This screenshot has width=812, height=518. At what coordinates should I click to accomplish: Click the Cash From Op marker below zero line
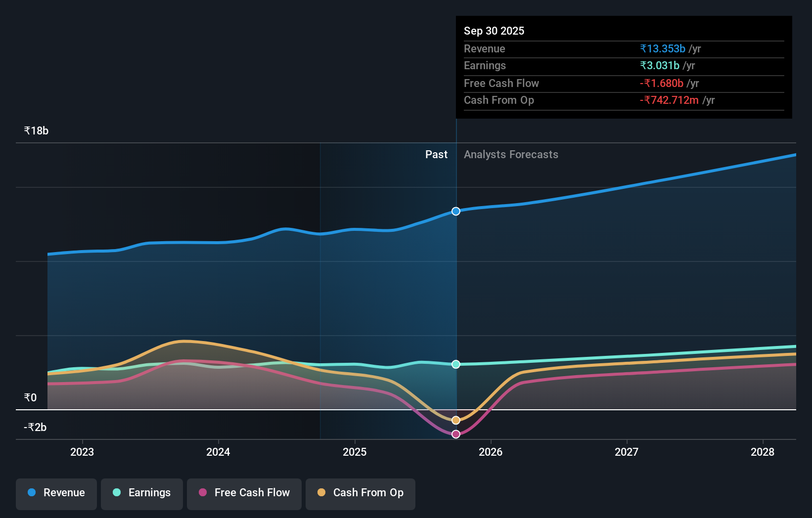click(455, 420)
